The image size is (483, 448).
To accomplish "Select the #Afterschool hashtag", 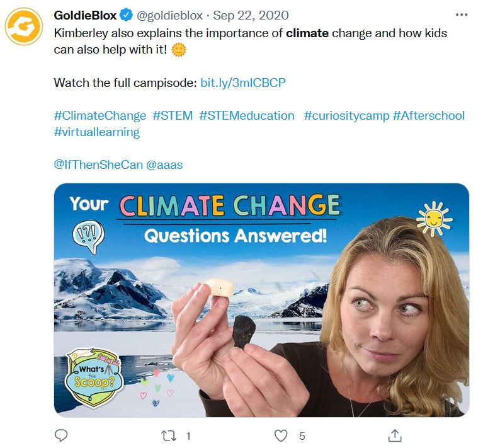I will point(429,116).
